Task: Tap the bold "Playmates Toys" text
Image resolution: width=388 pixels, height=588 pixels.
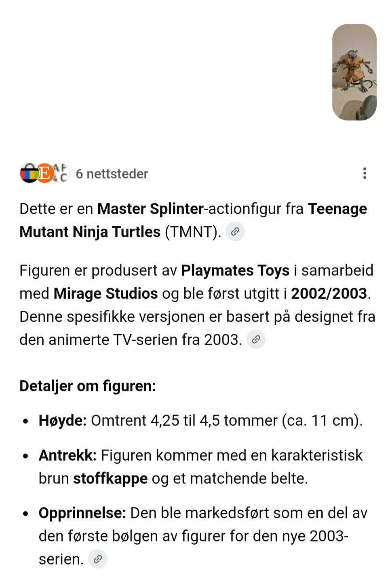Action: click(x=235, y=270)
